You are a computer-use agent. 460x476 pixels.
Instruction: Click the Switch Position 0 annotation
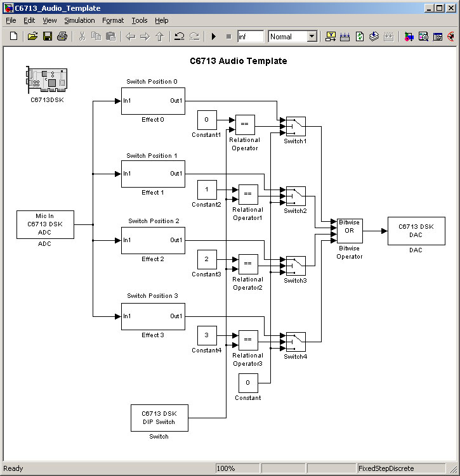[152, 81]
